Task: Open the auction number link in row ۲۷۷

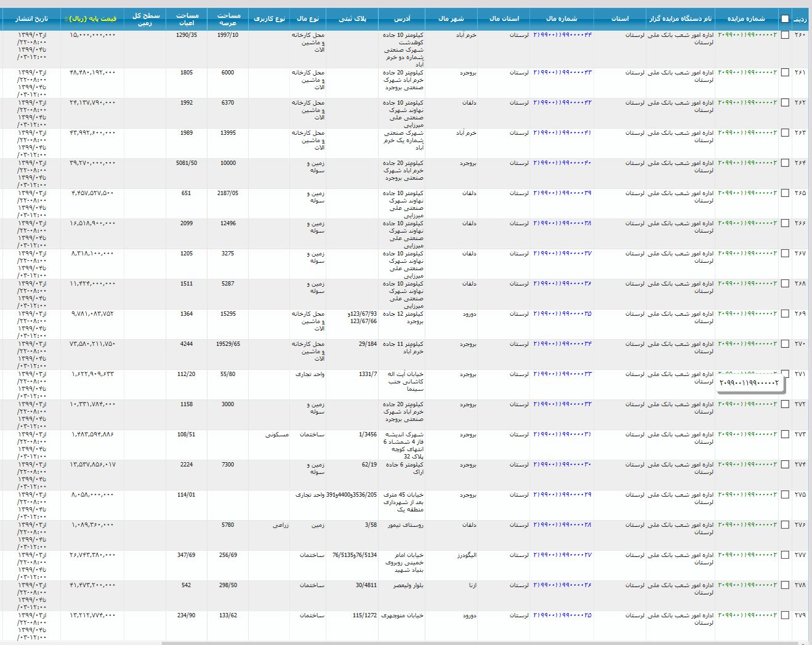Action: pyautogui.click(x=747, y=555)
